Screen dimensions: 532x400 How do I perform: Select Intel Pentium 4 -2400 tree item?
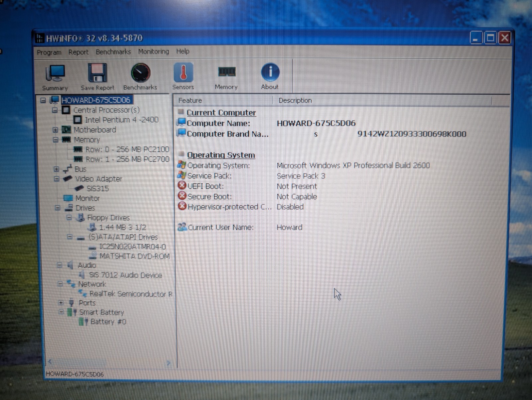coord(122,120)
